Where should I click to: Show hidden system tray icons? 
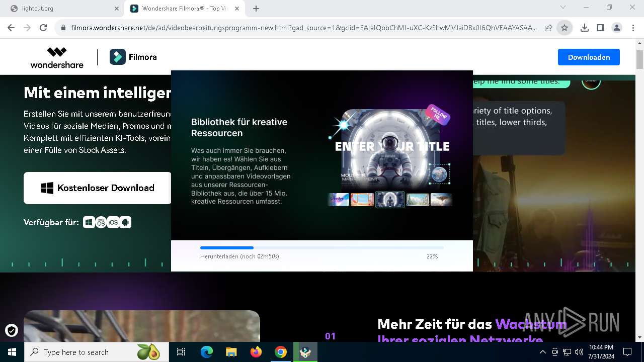click(x=542, y=352)
